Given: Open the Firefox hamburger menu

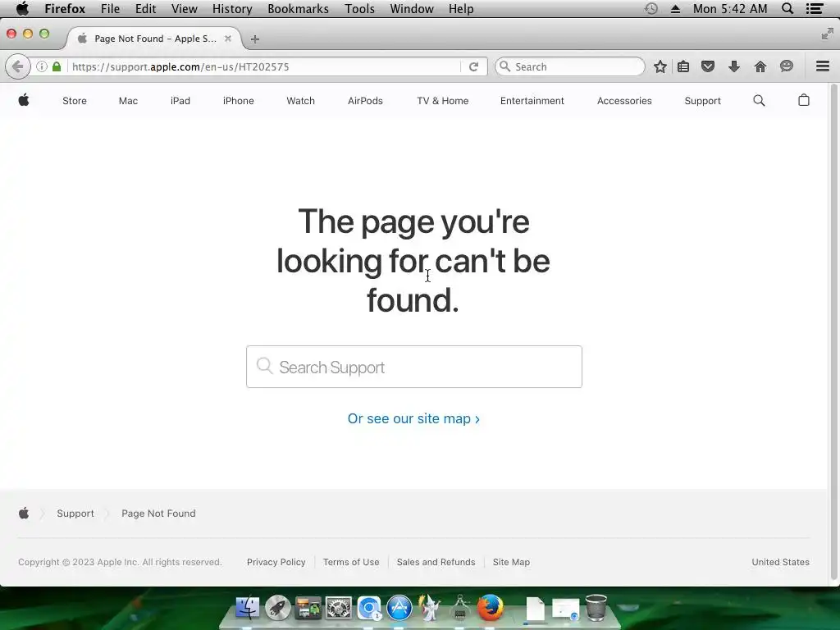Looking at the screenshot, I should [x=823, y=66].
